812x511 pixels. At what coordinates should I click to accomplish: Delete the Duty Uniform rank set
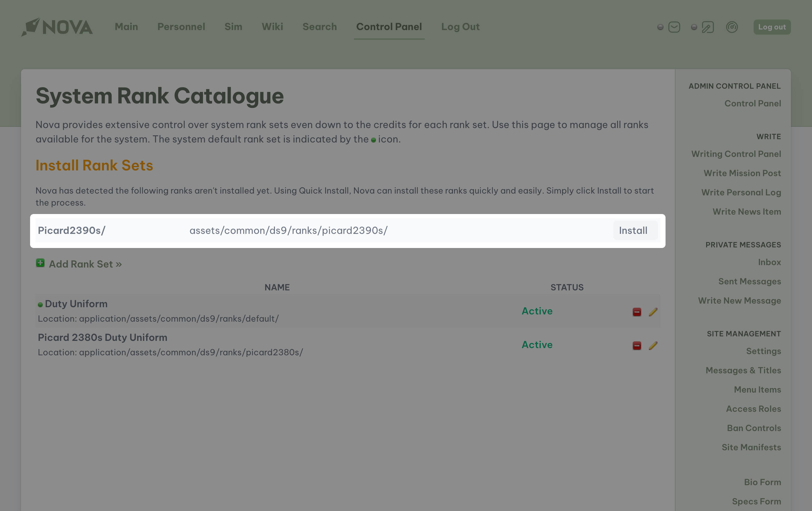(x=637, y=312)
